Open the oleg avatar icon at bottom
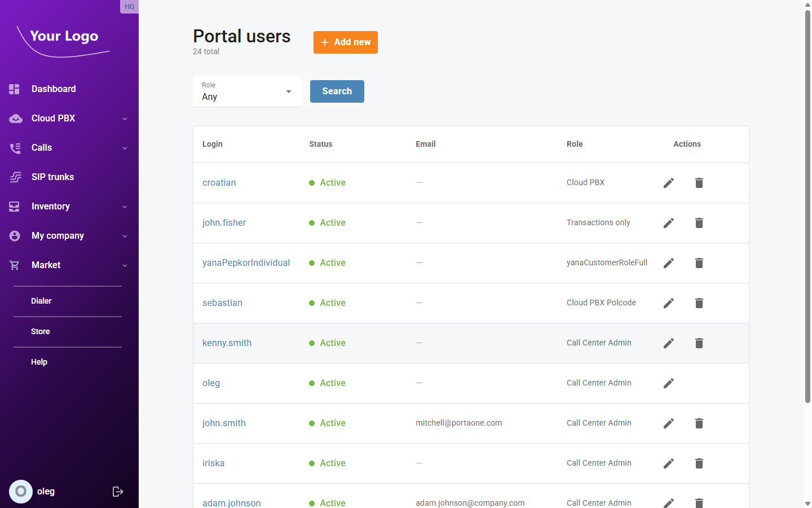812x508 pixels. (21, 491)
